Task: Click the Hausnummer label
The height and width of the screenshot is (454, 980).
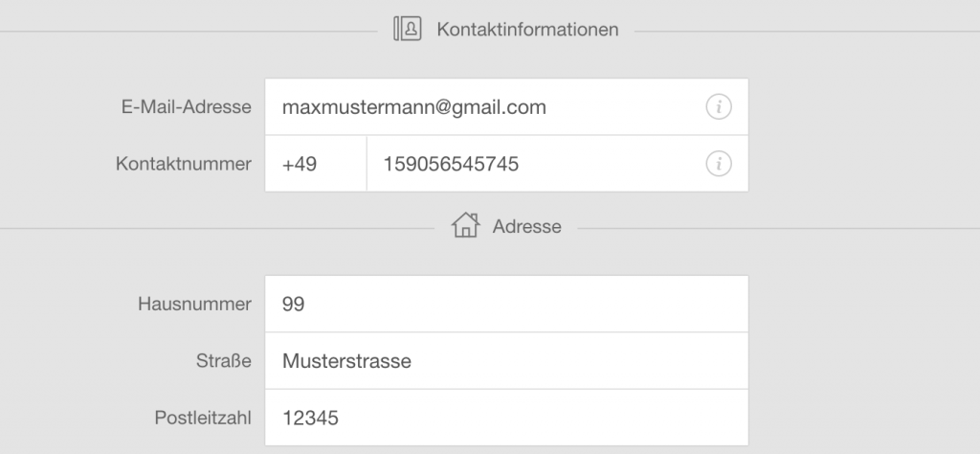Action: pyautogui.click(x=195, y=304)
